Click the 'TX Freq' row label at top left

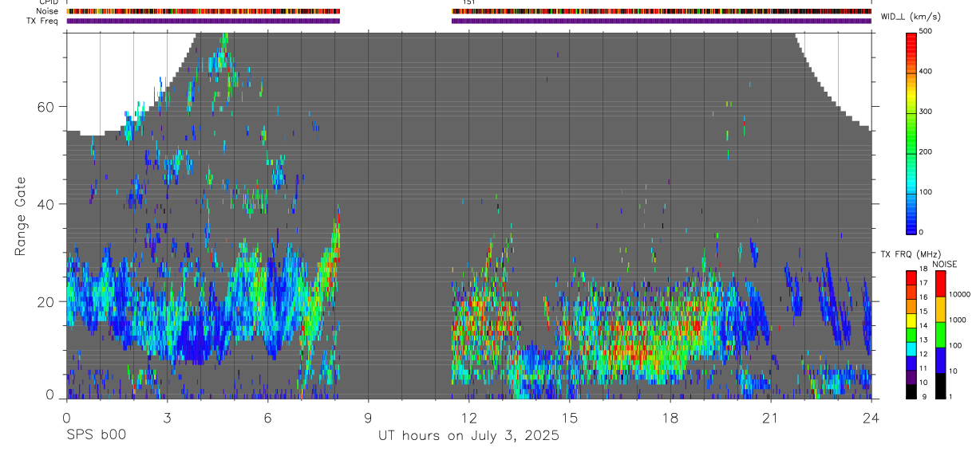click(43, 21)
